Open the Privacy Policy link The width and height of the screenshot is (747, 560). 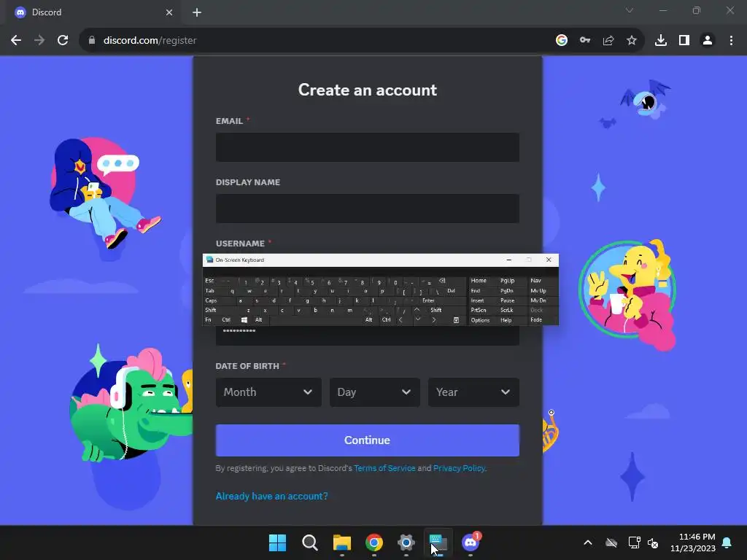[x=460, y=468]
